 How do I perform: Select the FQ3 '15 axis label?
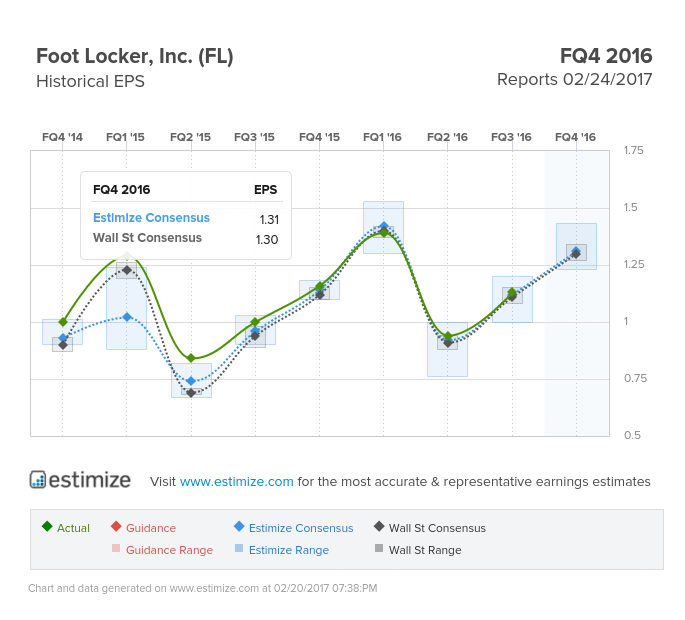click(x=254, y=137)
